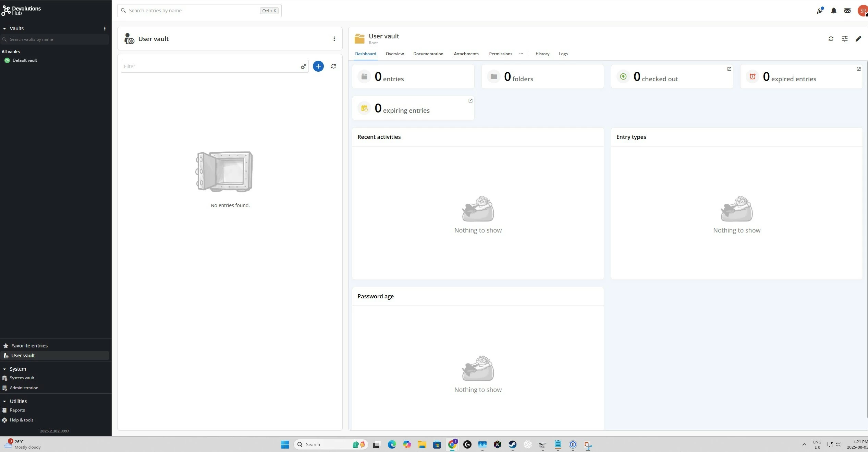
Task: Select User vault in the sidebar
Action: point(55,356)
